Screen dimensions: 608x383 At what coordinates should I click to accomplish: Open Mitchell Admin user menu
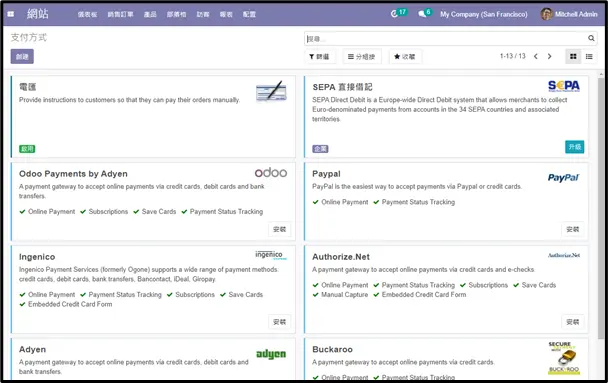(569, 14)
